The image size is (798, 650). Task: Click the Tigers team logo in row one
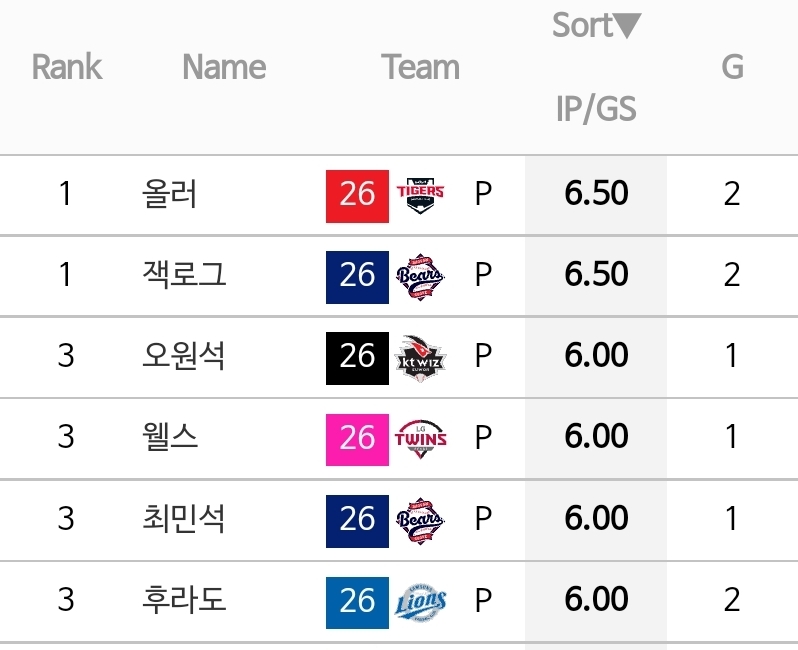point(420,195)
